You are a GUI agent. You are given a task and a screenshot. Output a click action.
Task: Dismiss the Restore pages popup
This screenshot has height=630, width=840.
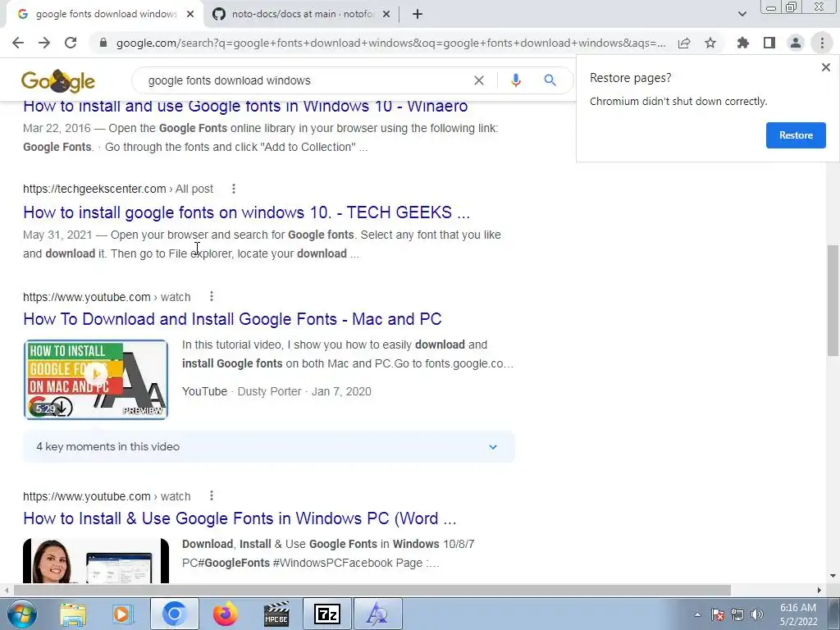point(826,67)
